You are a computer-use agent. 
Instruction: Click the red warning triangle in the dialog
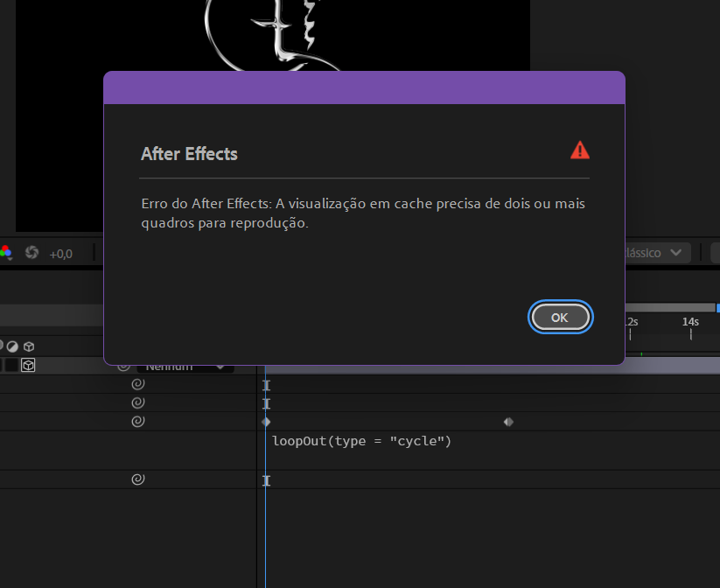[579, 150]
